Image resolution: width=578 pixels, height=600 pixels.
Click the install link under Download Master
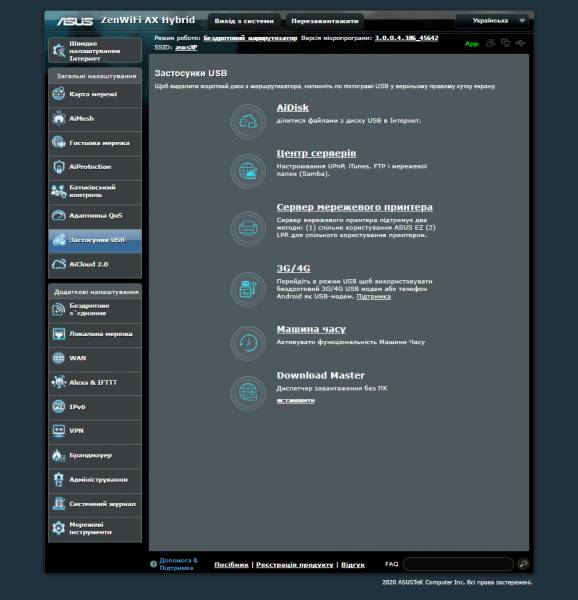pos(296,400)
